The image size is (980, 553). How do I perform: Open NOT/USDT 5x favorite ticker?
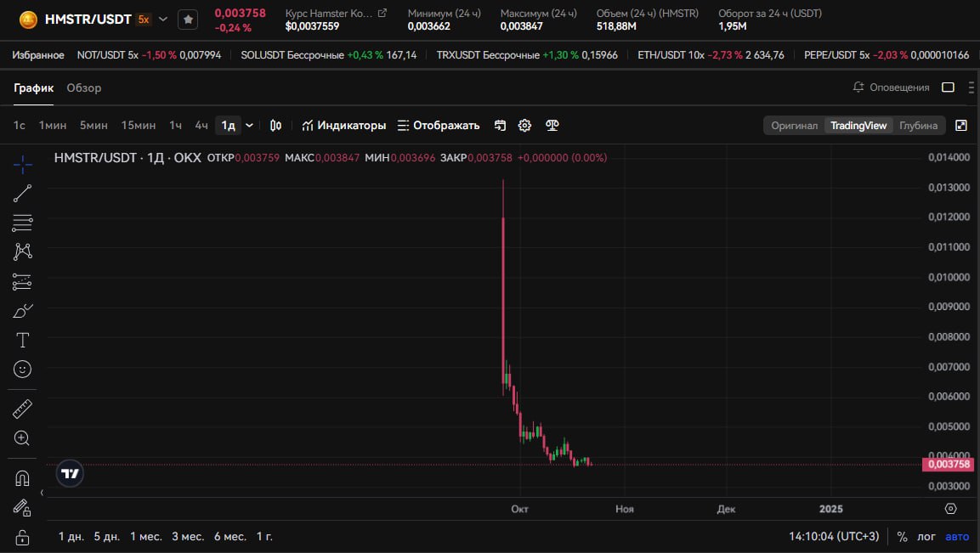coord(149,55)
